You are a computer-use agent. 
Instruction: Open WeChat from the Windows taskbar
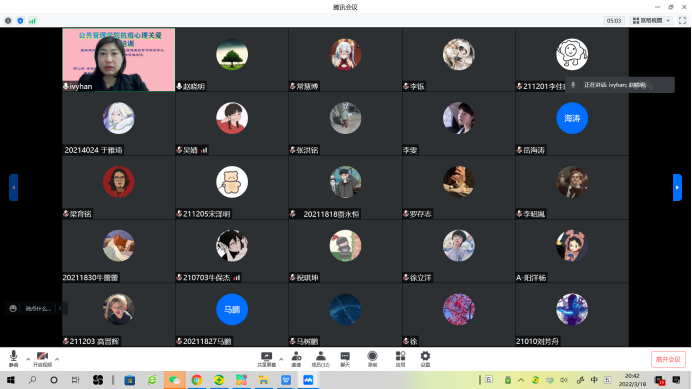click(175, 380)
